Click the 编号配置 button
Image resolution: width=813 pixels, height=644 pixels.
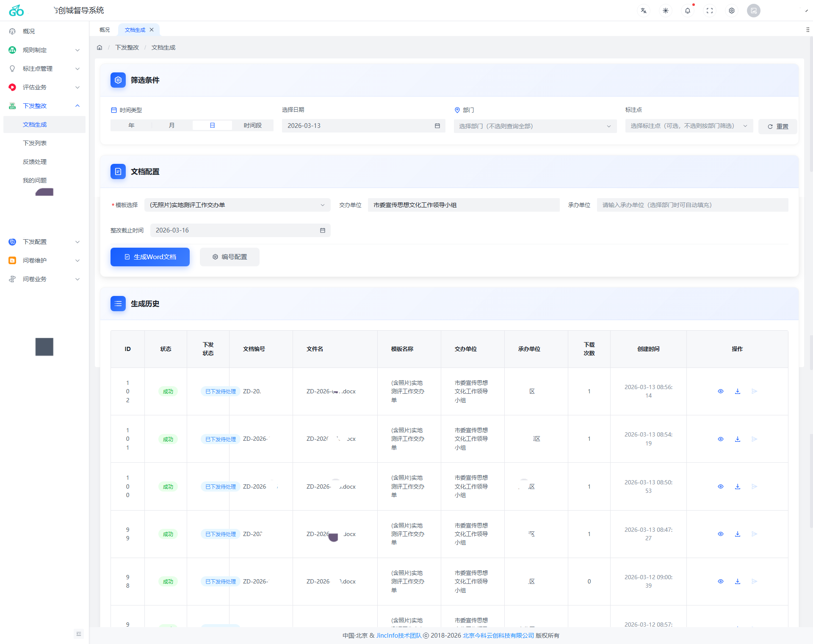click(x=230, y=257)
